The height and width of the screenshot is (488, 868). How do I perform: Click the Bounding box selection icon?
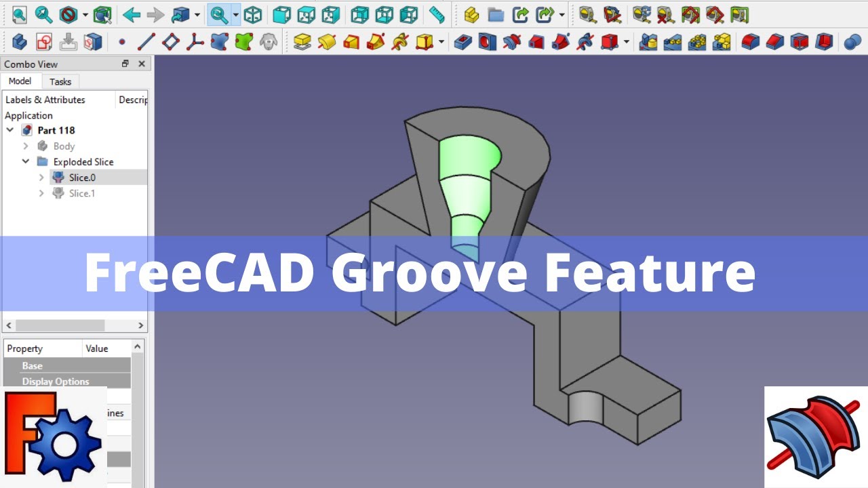click(102, 14)
